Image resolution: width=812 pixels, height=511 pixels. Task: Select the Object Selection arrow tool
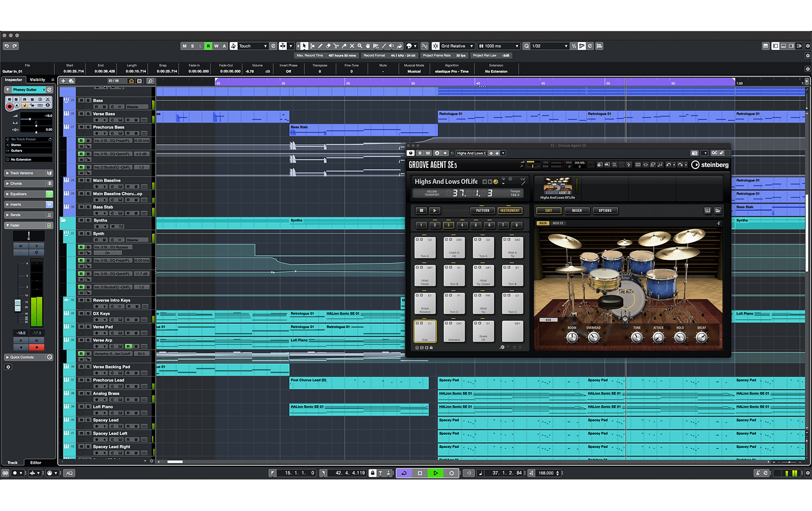pos(304,46)
